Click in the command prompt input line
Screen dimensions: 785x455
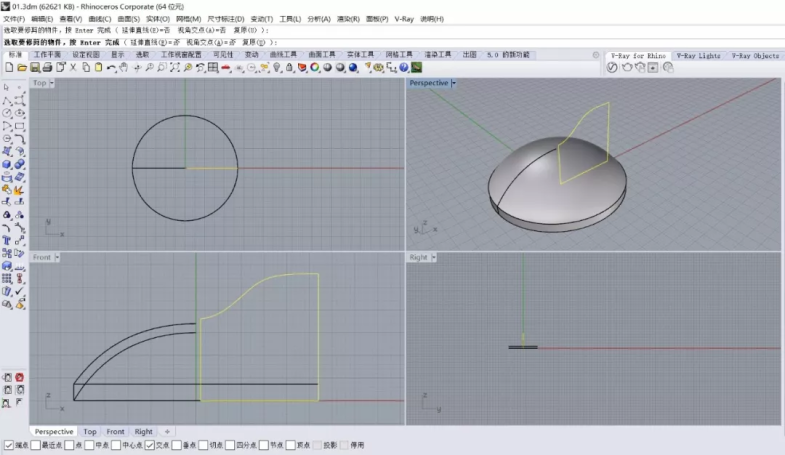pyautogui.click(x=400, y=42)
